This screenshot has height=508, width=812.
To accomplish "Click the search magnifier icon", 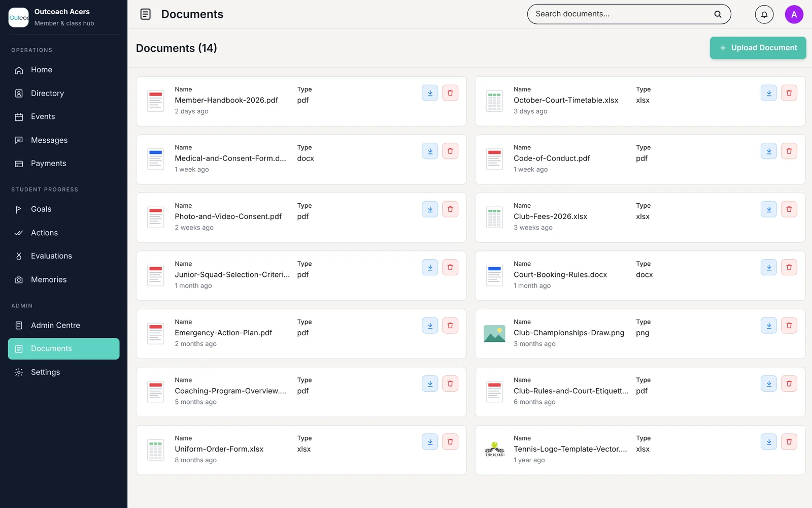I will [x=718, y=14].
